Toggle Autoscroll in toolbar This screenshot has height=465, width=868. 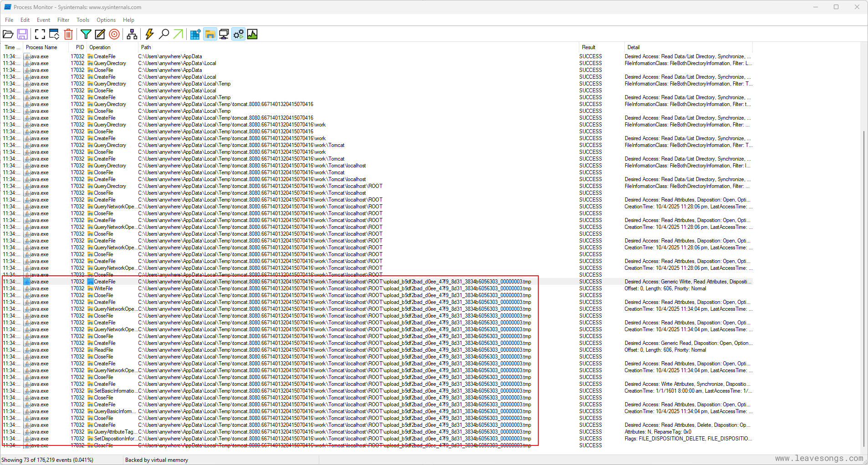click(54, 34)
